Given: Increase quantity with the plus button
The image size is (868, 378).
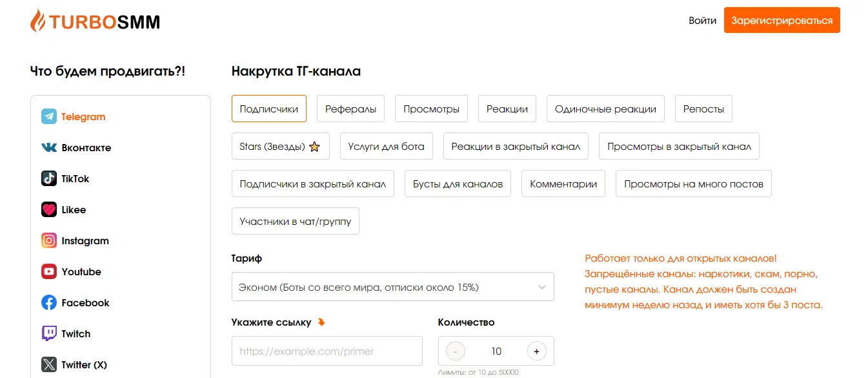Looking at the screenshot, I should point(536,352).
